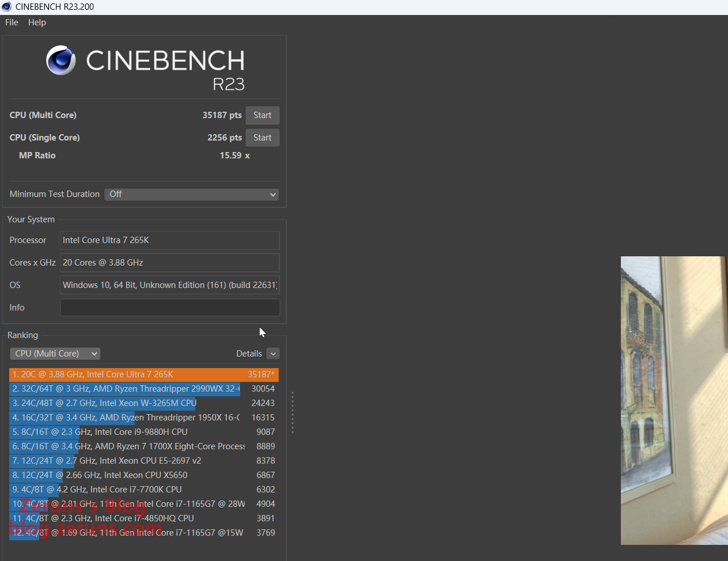Click the 24243 score in ranking
This screenshot has width=728, height=561.
[263, 403]
